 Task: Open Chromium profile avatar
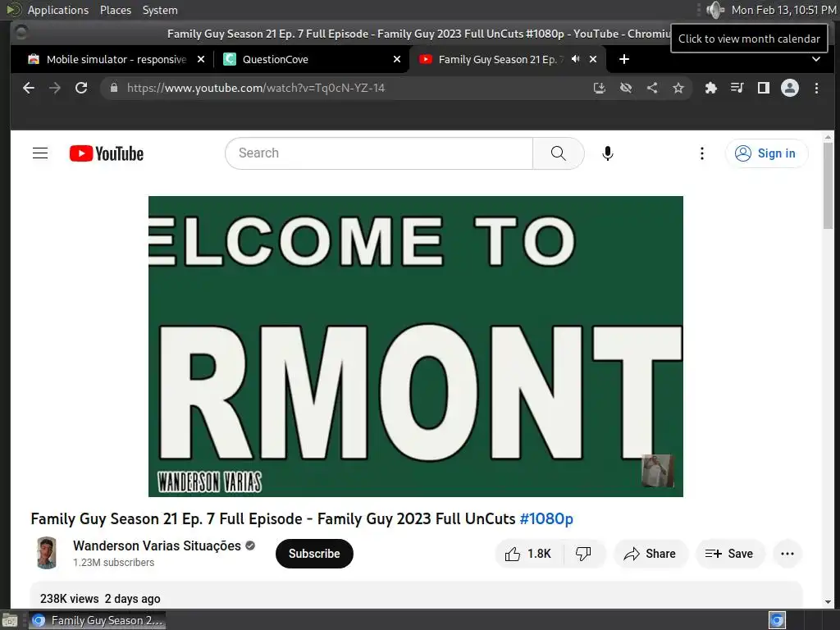[x=790, y=88]
